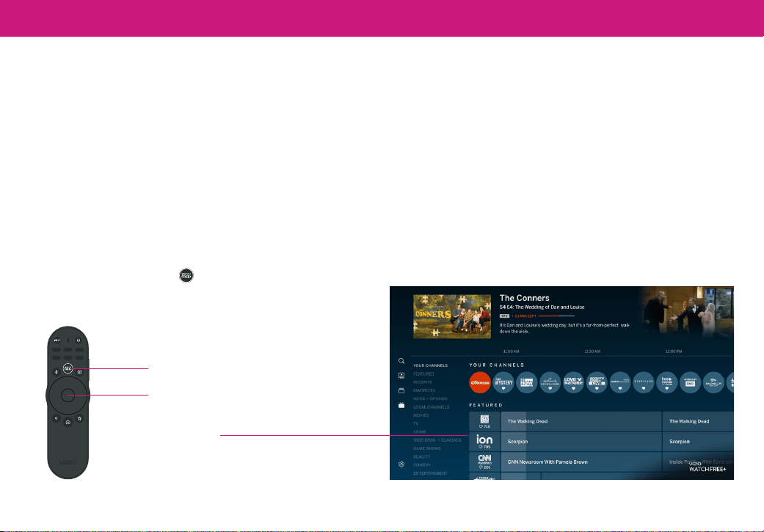
Task: Tap the home button on the remote
Action: click(68, 422)
